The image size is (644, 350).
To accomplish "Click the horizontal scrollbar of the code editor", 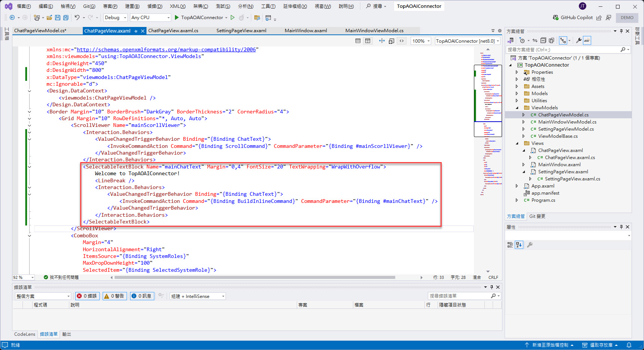I will pyautogui.click(x=255, y=277).
